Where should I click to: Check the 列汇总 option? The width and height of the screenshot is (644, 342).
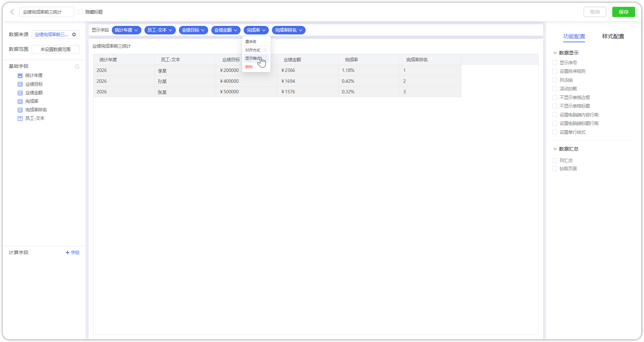(x=555, y=160)
